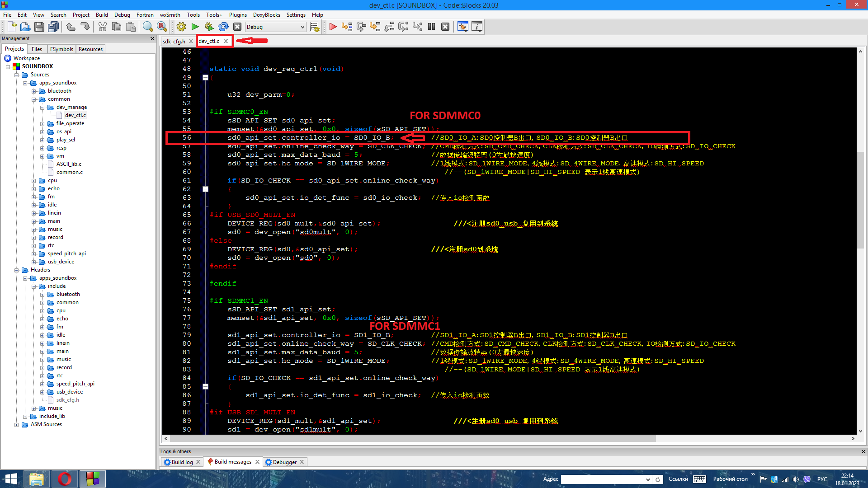Select dev_ctl.c in project tree

pyautogui.click(x=75, y=115)
